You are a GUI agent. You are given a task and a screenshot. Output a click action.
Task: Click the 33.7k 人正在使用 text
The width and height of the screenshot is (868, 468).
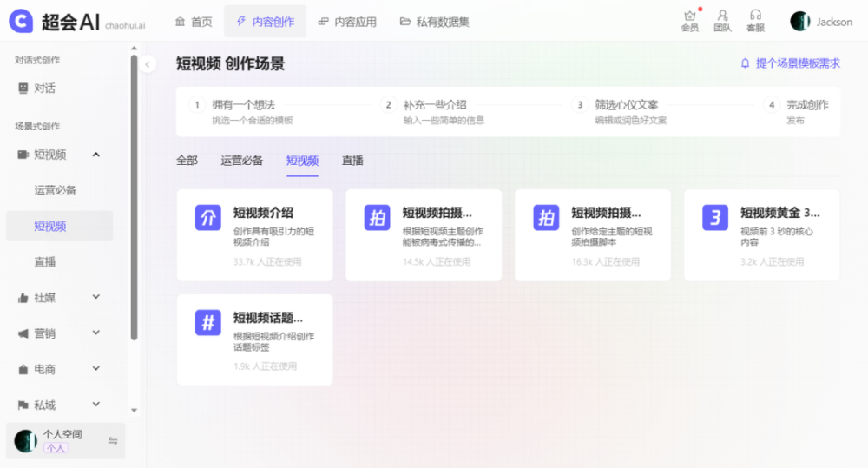pyautogui.click(x=267, y=262)
